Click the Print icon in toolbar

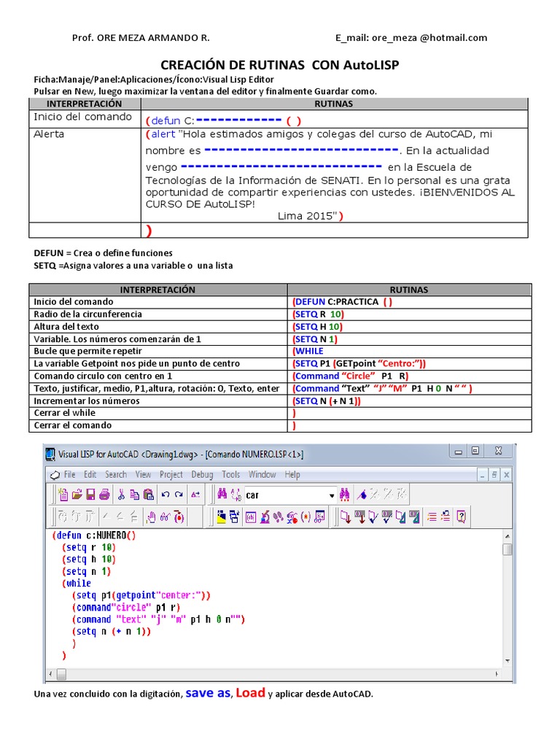click(x=104, y=495)
